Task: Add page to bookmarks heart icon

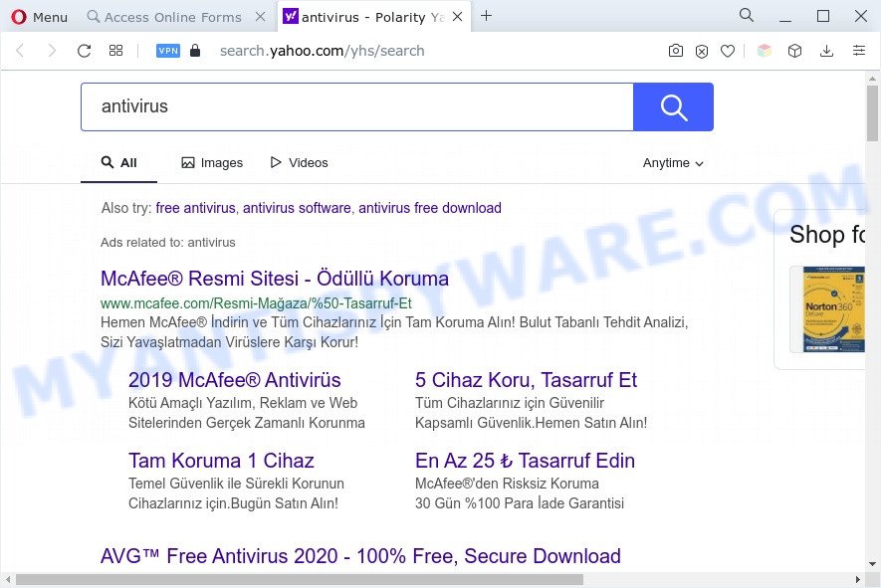Action: [x=728, y=51]
